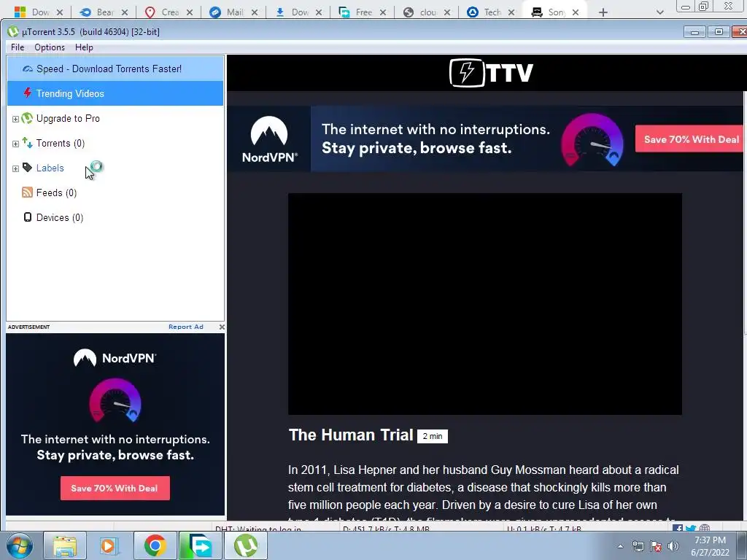Screen dimensions: 747x560
Task: Expand the Torrents (0) node
Action: click(15, 144)
